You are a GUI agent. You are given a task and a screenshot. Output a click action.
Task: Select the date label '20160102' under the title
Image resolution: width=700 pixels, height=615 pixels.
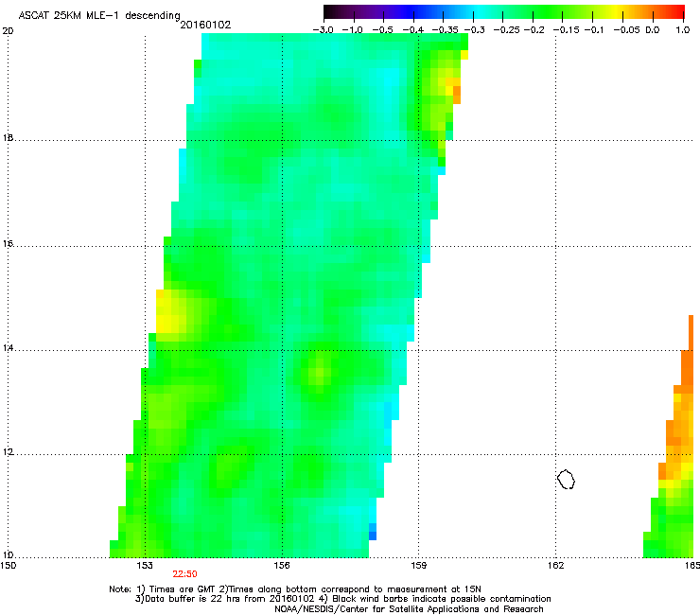pyautogui.click(x=205, y=25)
